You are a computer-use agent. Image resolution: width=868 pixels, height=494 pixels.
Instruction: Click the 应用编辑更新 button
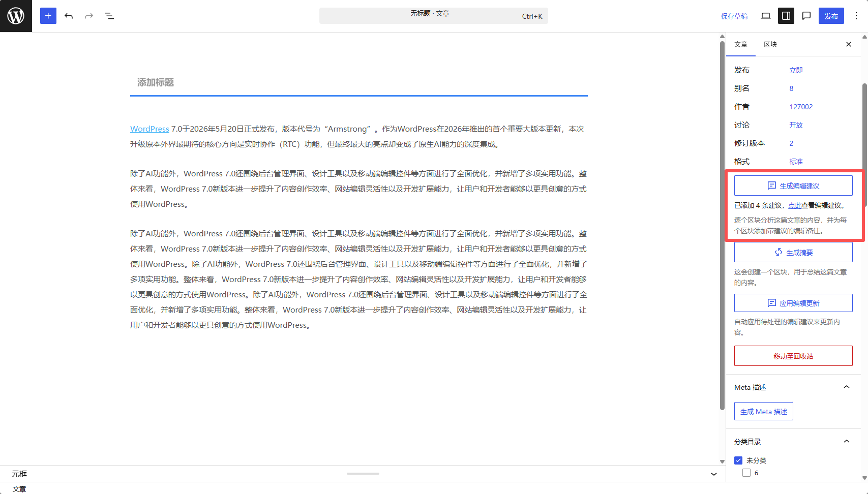click(793, 303)
